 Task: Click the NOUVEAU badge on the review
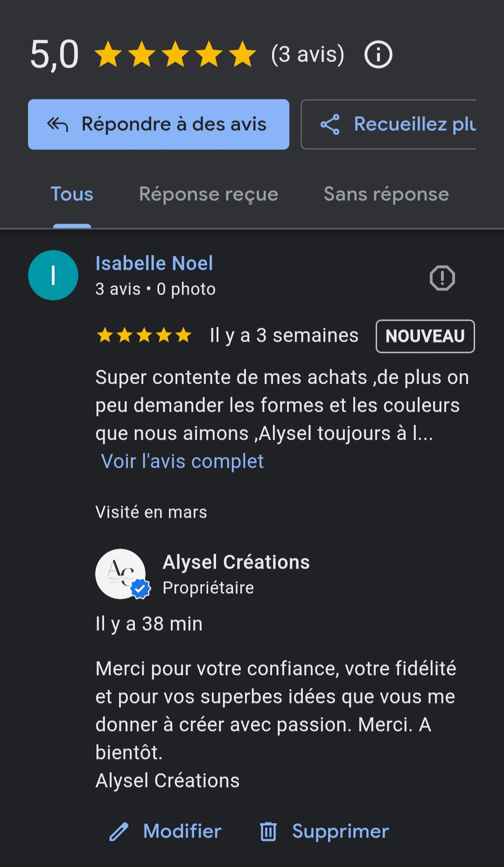tap(425, 336)
